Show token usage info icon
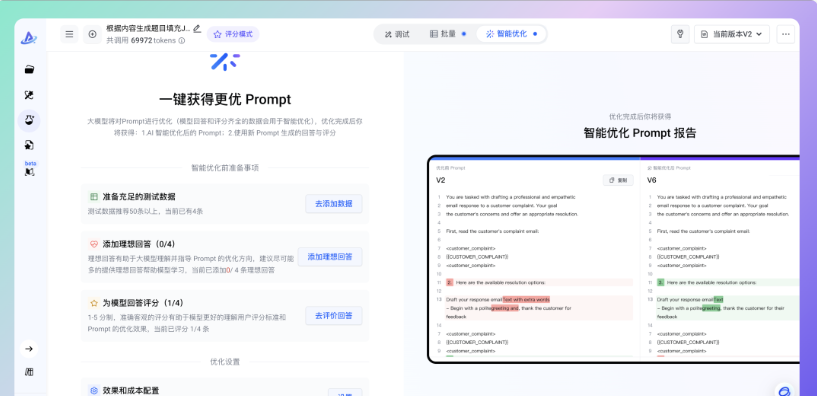The image size is (817, 396). point(182,41)
